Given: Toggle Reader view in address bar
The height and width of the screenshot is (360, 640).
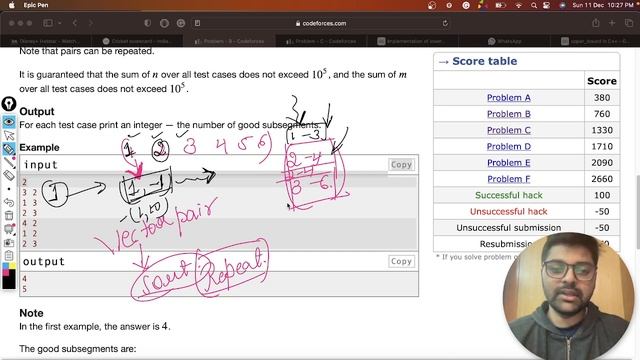Looking at the screenshot, I should (x=198, y=23).
